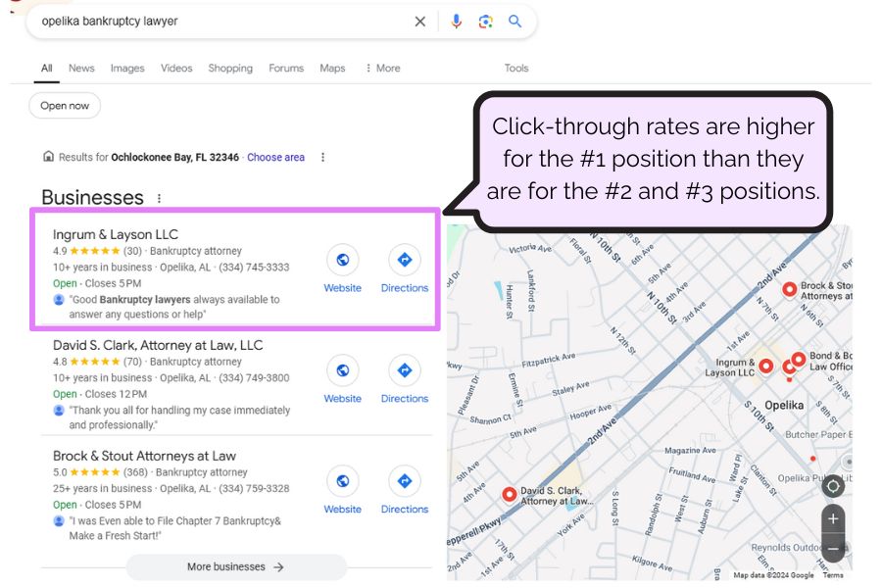Switch to the Maps tab
The width and height of the screenshot is (882, 588).
332,69
